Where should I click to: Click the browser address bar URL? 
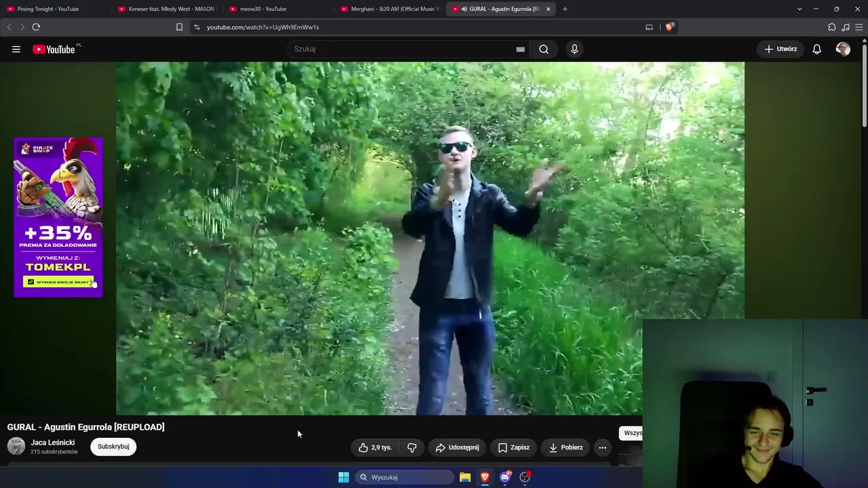(x=262, y=27)
